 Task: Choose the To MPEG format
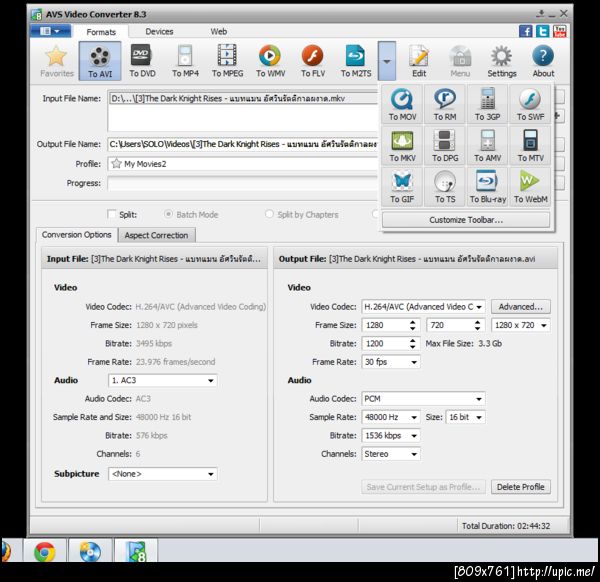pos(228,61)
